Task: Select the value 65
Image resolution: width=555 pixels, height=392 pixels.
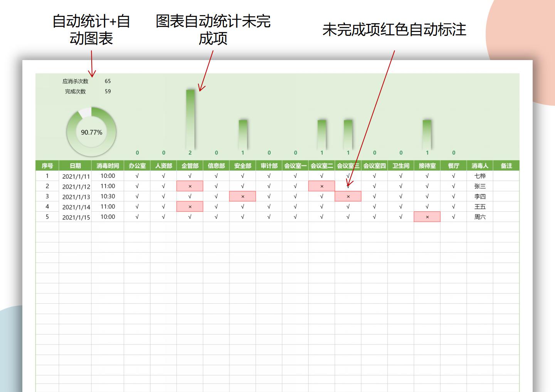Action: tap(108, 81)
